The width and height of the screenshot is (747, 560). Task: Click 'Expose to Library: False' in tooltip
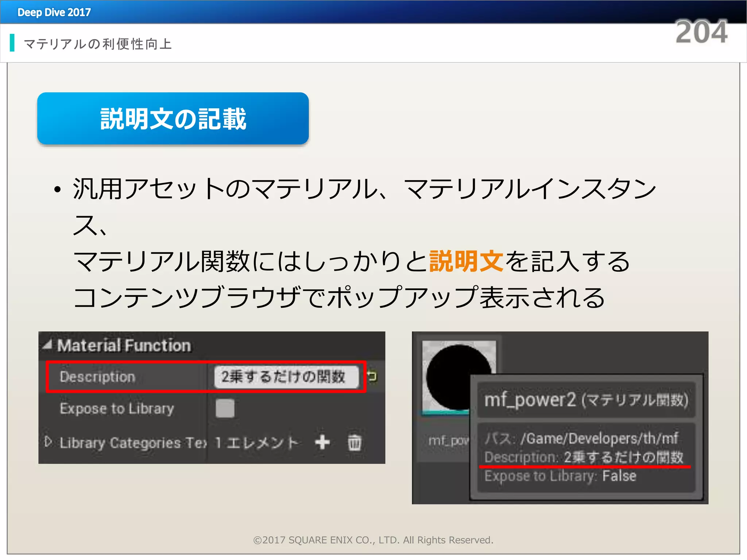(x=560, y=476)
